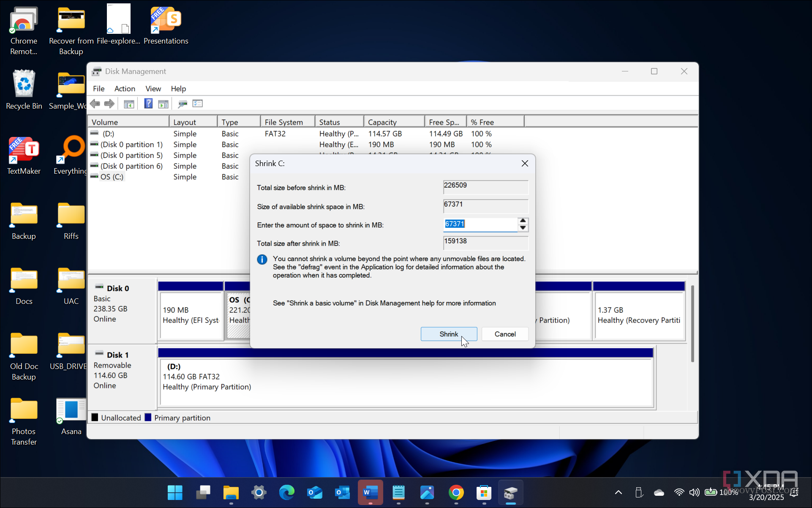Viewport: 812px width, 508px height.
Task: Open Microsoft Word from taskbar
Action: (x=371, y=492)
